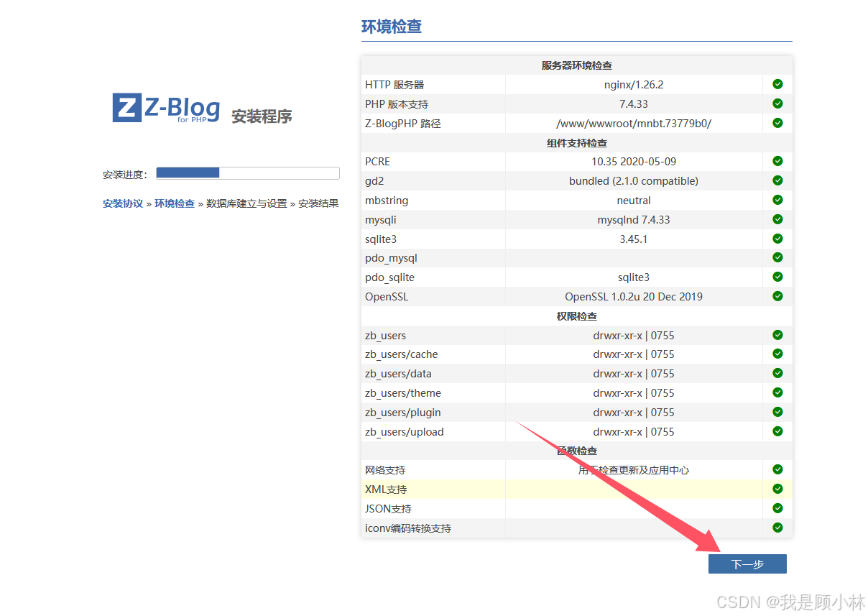
Task: Click the 服务器环境检查 section header
Action: click(577, 65)
